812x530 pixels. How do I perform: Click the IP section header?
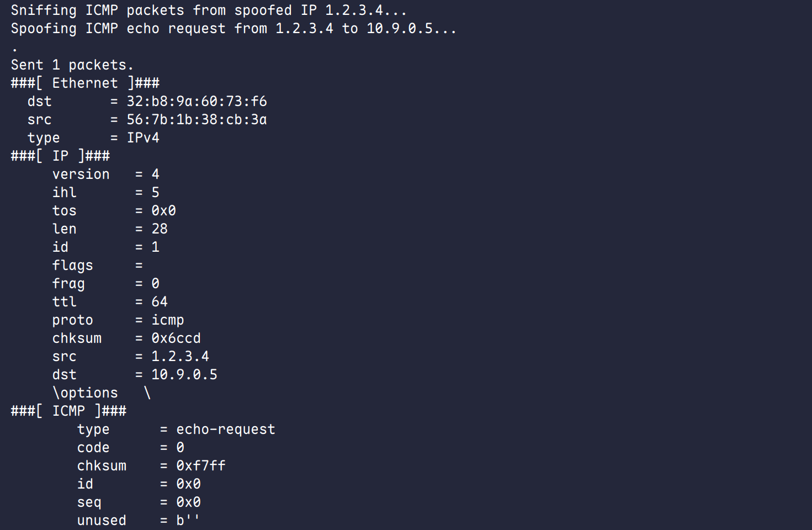tap(60, 156)
